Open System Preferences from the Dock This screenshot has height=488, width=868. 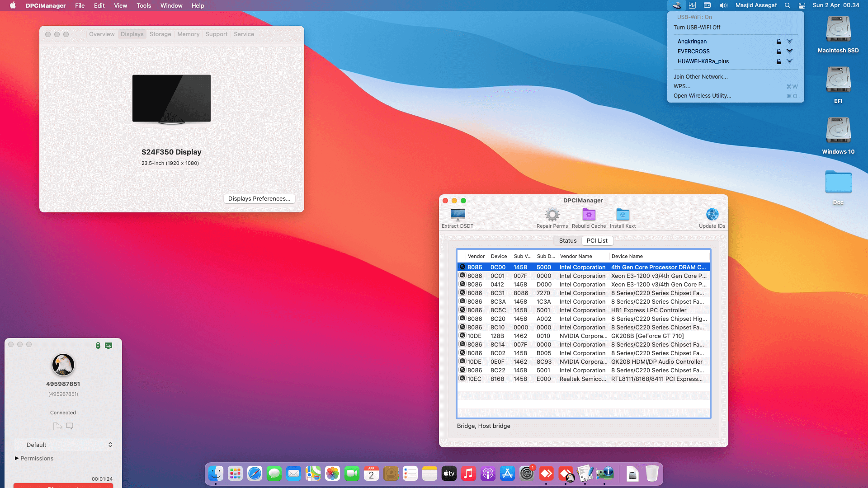point(527,474)
